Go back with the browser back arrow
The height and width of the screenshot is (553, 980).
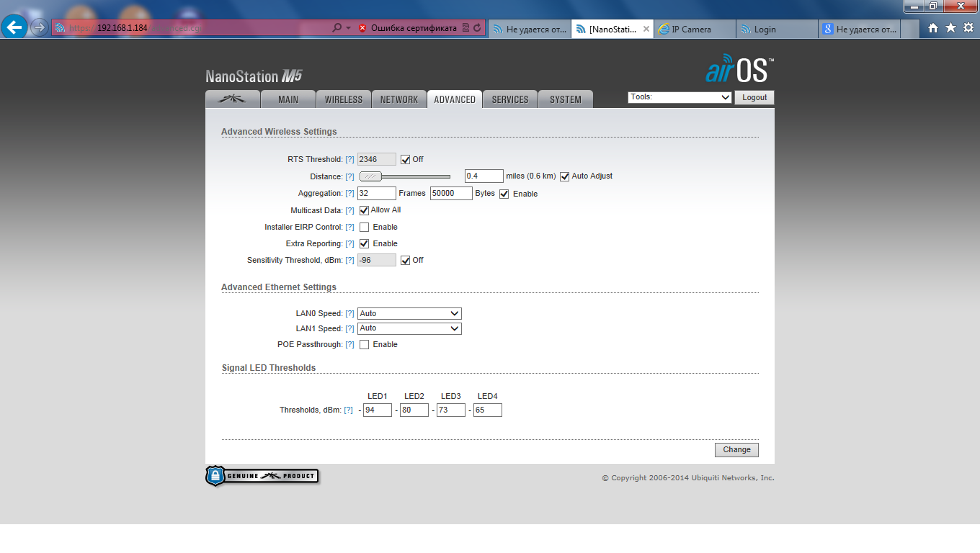[14, 28]
